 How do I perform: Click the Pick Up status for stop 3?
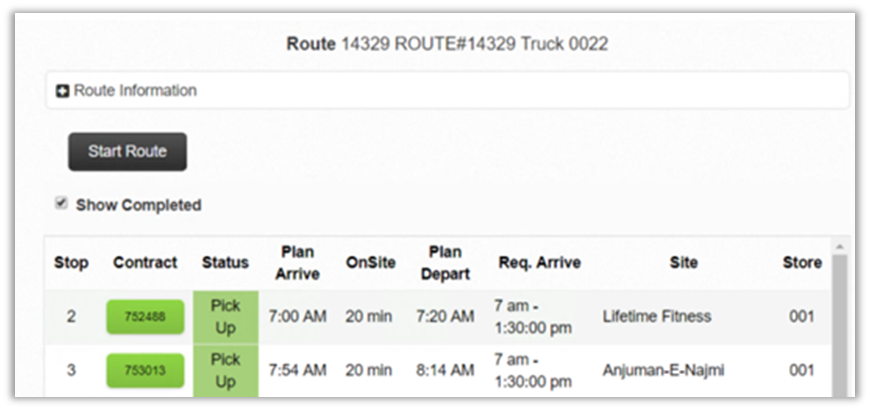(226, 371)
